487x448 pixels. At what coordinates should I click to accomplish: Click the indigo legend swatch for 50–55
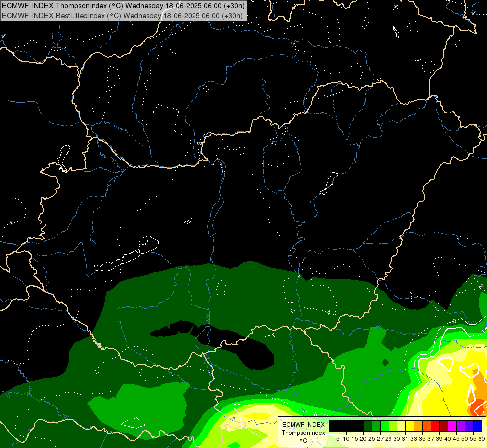coord(469,426)
